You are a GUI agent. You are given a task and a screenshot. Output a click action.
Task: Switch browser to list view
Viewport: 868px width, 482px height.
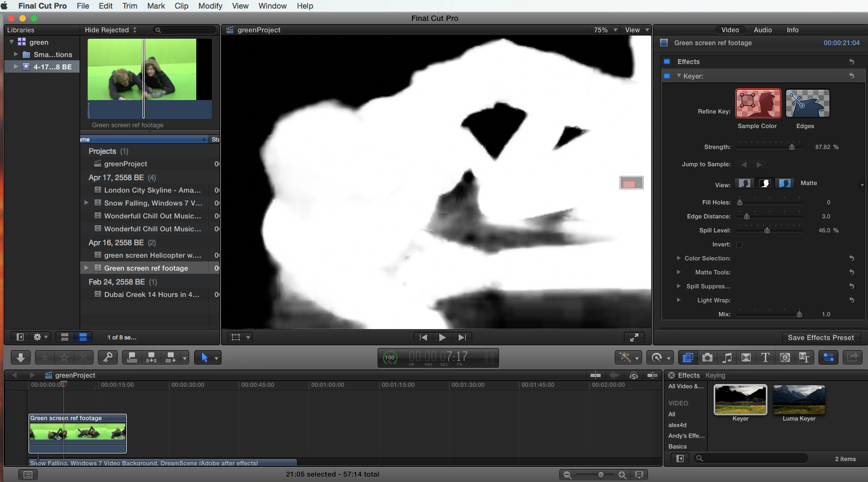(x=83, y=337)
